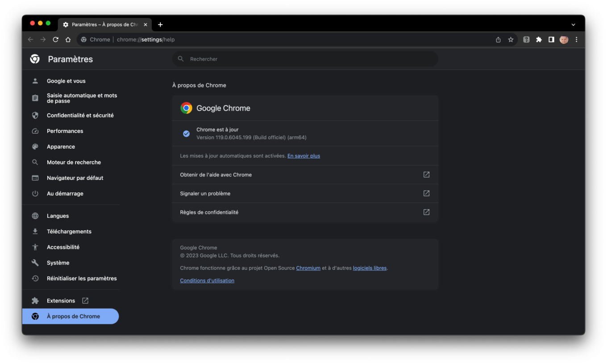Select À propos de Chrome
Screen dimensions: 607x364
click(71, 316)
